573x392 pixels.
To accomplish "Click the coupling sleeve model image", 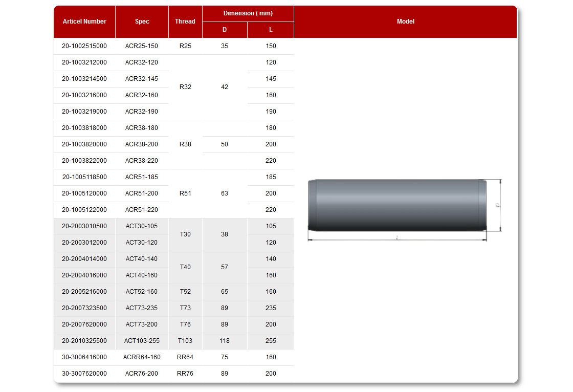I will tap(405, 210).
